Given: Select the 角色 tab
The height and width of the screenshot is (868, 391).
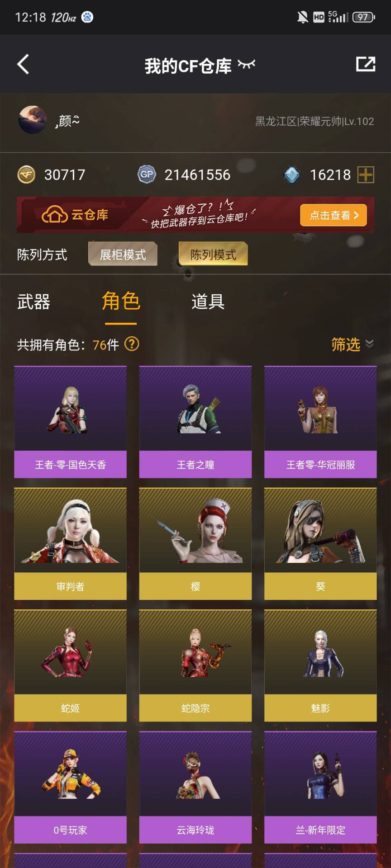Looking at the screenshot, I should tap(121, 301).
